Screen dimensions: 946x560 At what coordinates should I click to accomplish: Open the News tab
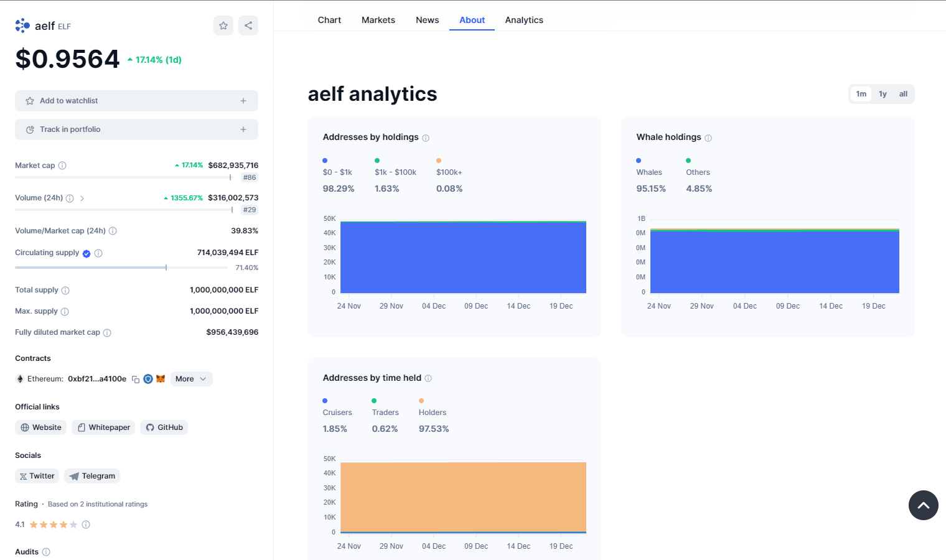[x=428, y=20]
